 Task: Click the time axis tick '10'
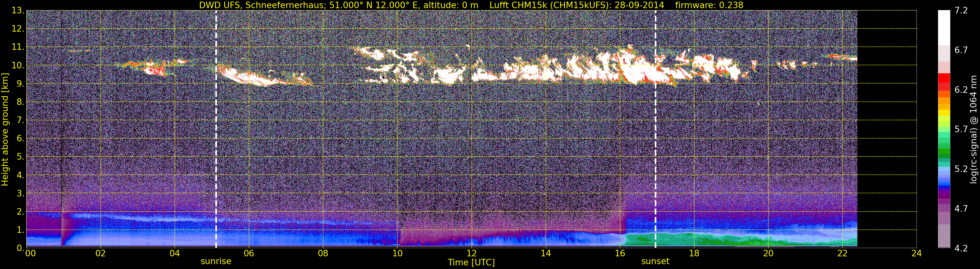pos(397,253)
